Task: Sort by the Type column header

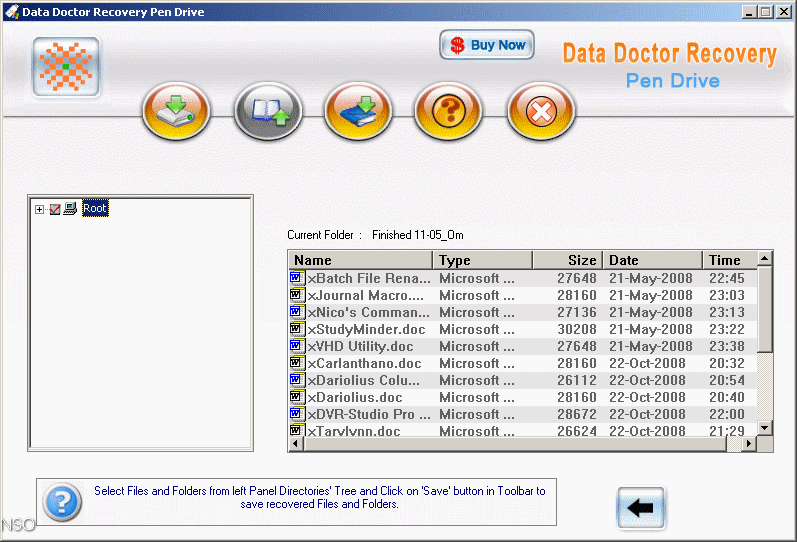Action: click(482, 260)
